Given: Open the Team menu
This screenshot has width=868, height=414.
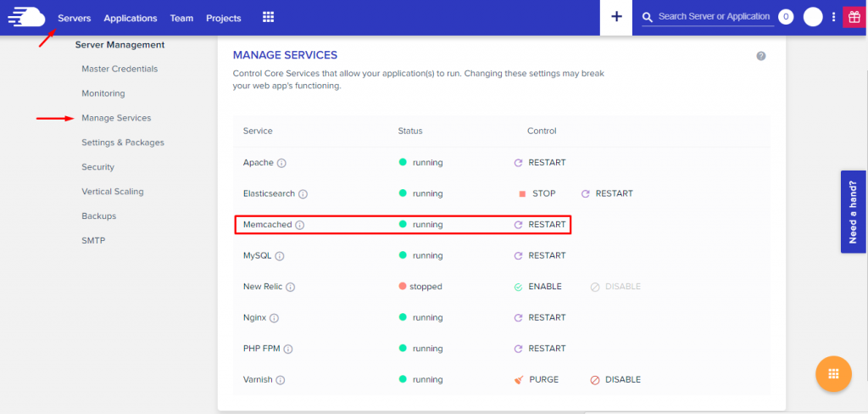Looking at the screenshot, I should [x=181, y=19].
